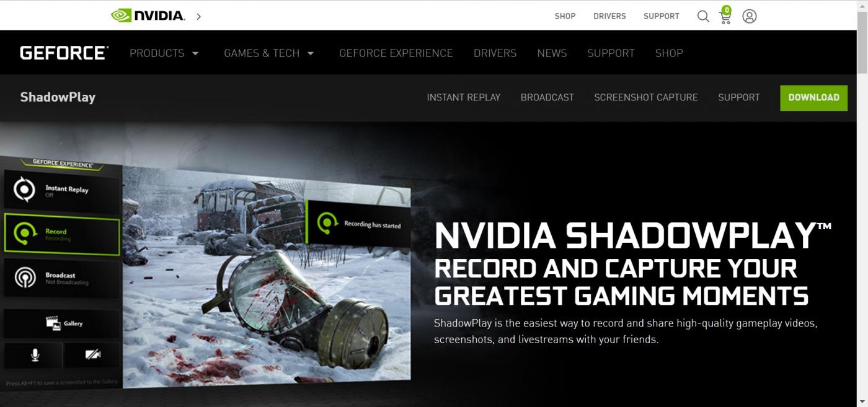Open the Instant Replay section link

pos(464,97)
